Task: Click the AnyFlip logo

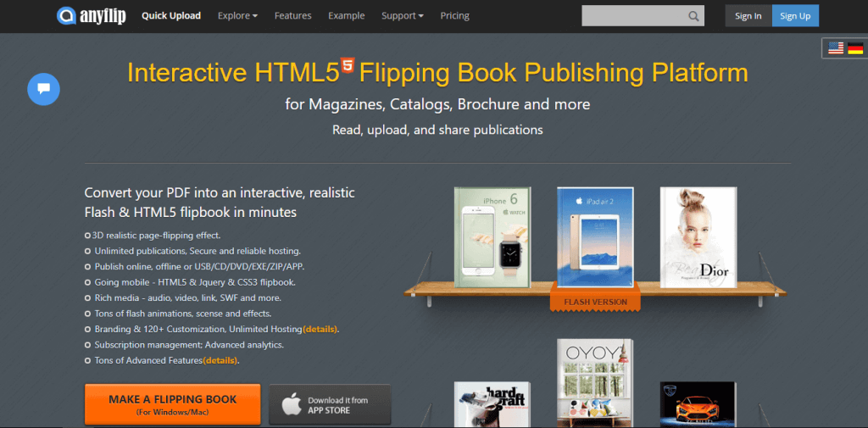Action: [x=92, y=15]
